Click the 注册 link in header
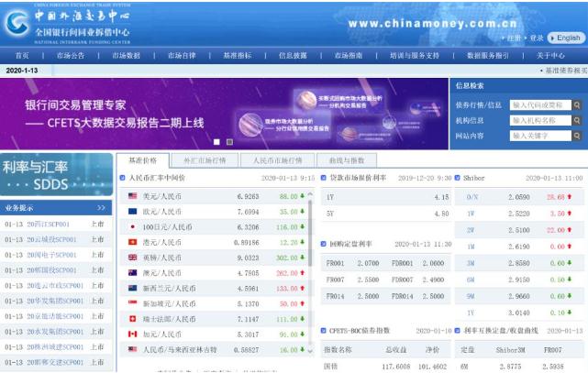The image size is (588, 373). pyautogui.click(x=514, y=38)
